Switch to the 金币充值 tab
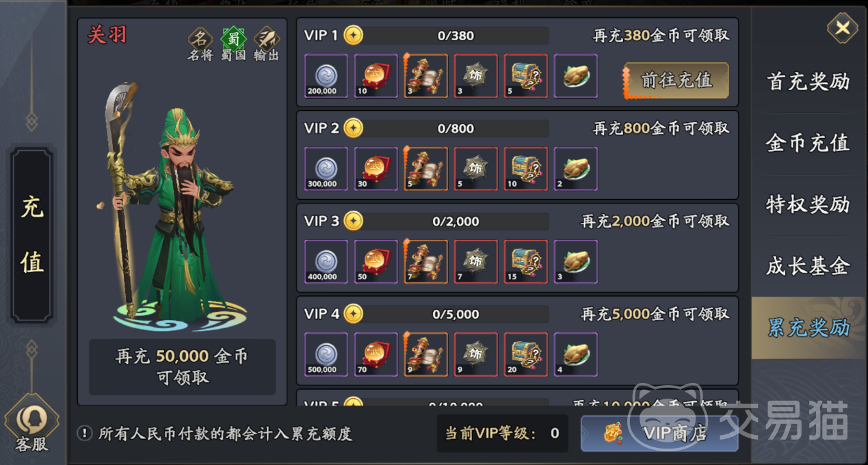Viewport: 868px width, 465px height. [x=808, y=143]
